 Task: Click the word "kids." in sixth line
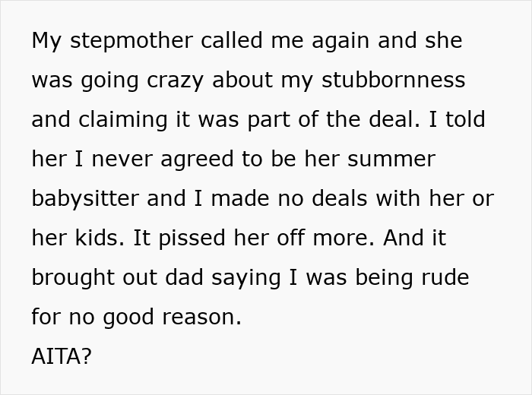click(100, 238)
